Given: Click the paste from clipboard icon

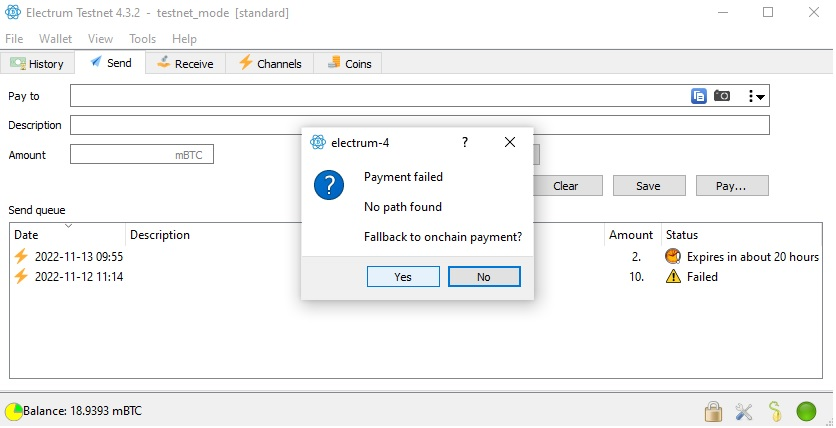Looking at the screenshot, I should (698, 96).
